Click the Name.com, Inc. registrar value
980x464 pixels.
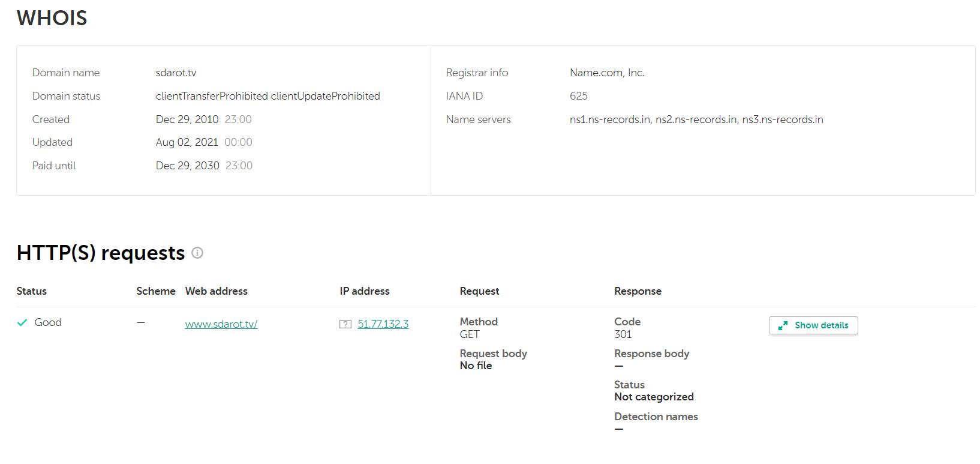607,73
